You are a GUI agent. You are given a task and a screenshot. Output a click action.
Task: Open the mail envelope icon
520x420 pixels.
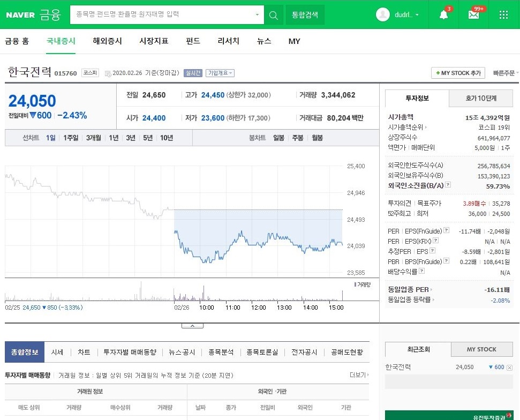coord(473,14)
